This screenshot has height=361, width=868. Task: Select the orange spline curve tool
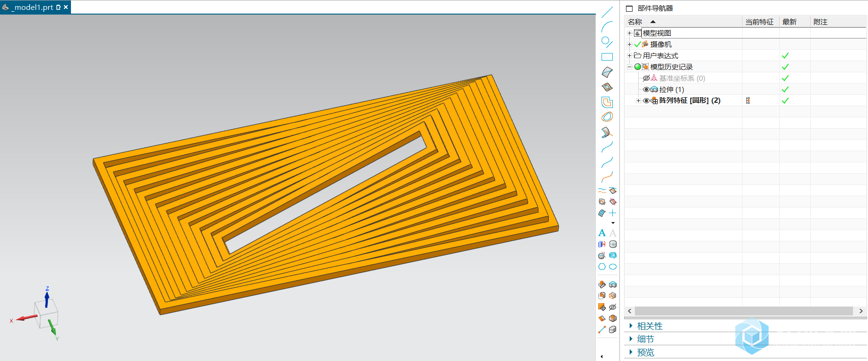[607, 177]
